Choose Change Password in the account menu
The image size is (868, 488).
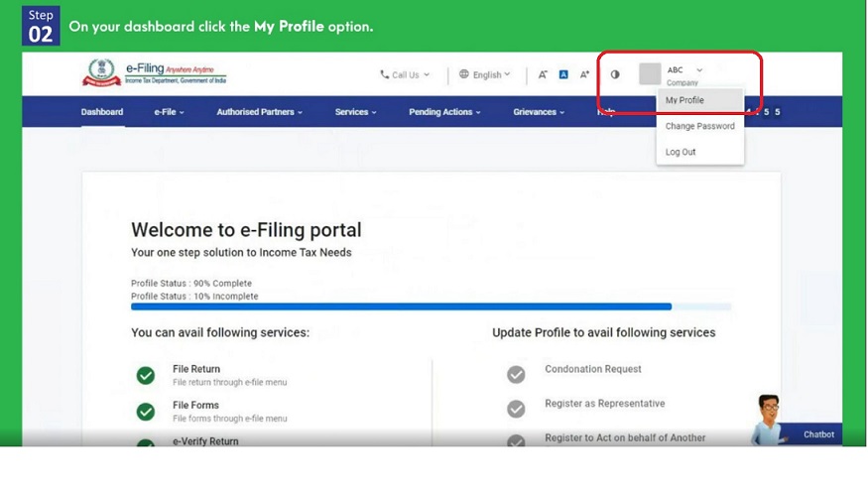[x=699, y=126]
